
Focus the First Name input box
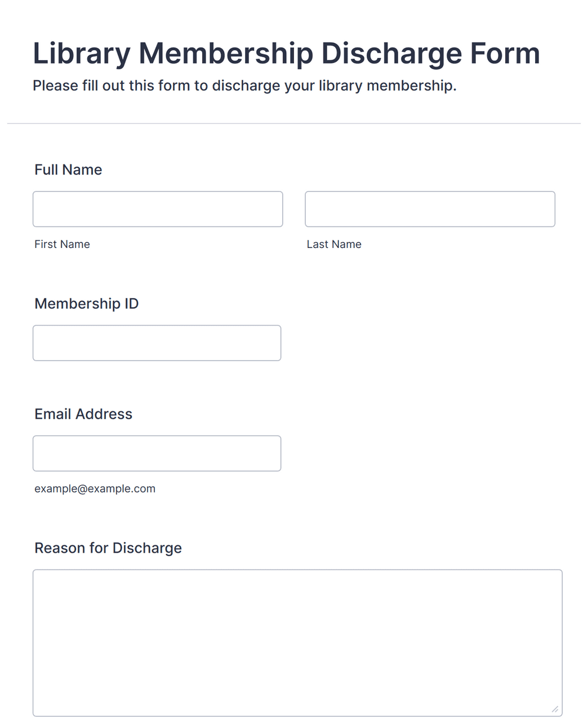tap(158, 209)
